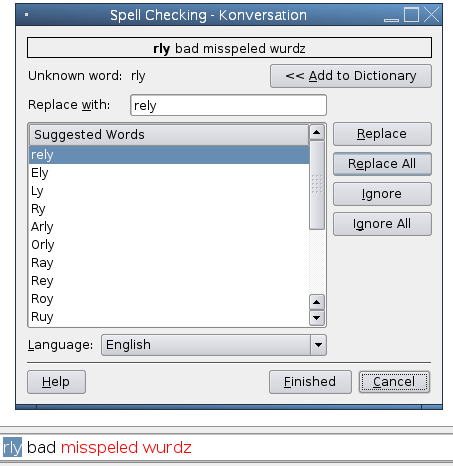Open the window menu icon in title bar
Screen dimensions: 453x466
click(x=26, y=14)
